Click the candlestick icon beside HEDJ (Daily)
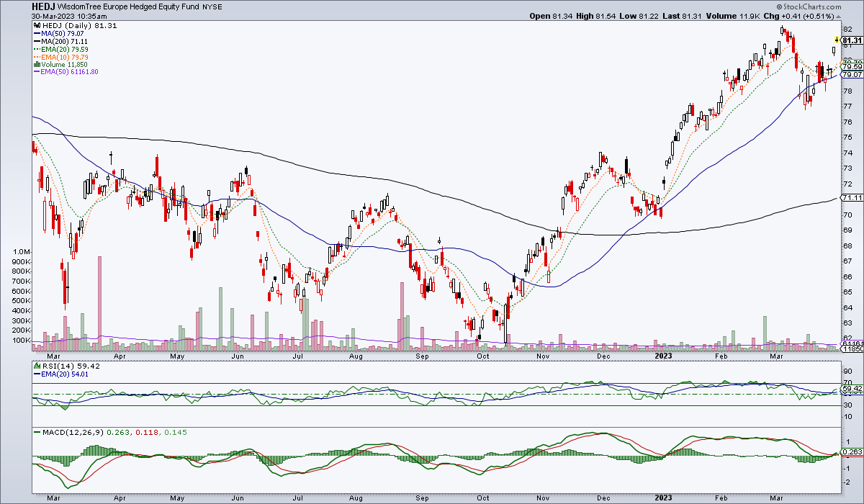 [36, 26]
